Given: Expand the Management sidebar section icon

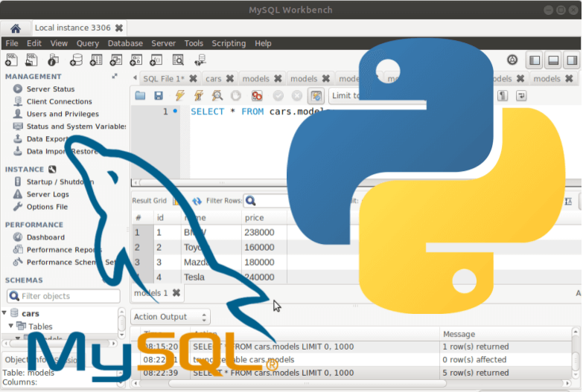Looking at the screenshot, I should pos(115,76).
